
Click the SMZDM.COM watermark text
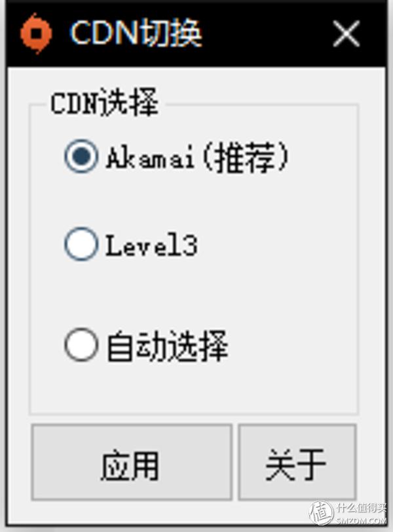362,521
